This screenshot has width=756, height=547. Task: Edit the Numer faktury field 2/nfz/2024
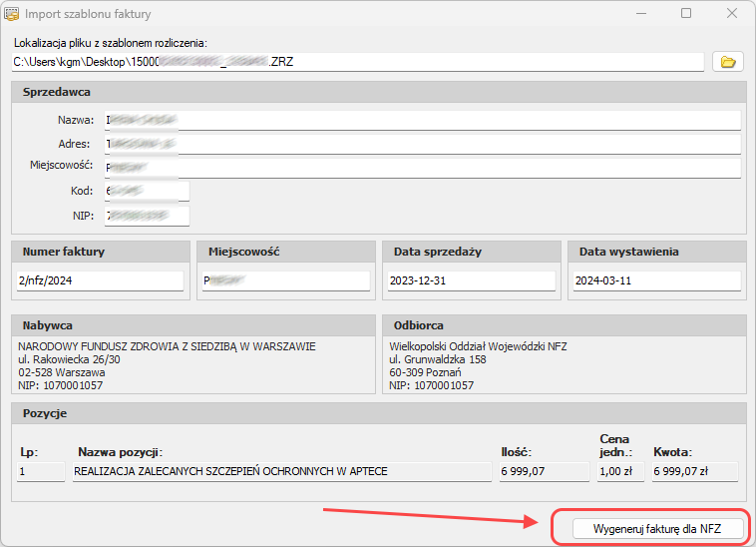click(100, 280)
